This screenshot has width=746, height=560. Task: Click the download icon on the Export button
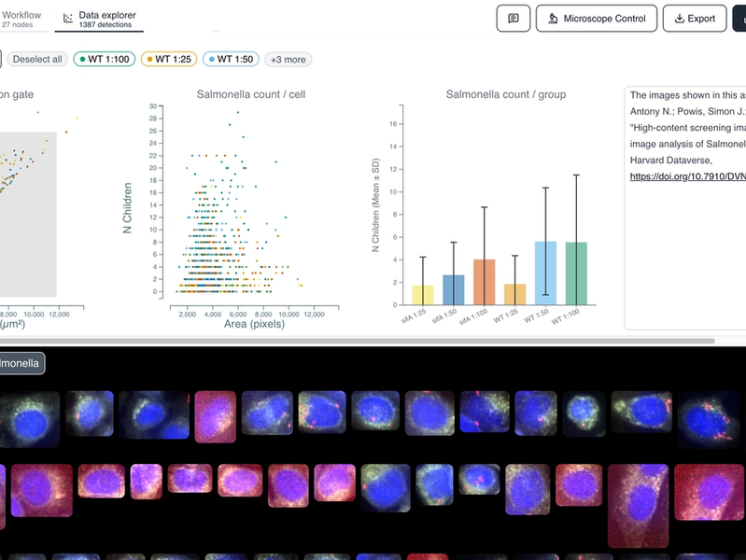(x=680, y=19)
